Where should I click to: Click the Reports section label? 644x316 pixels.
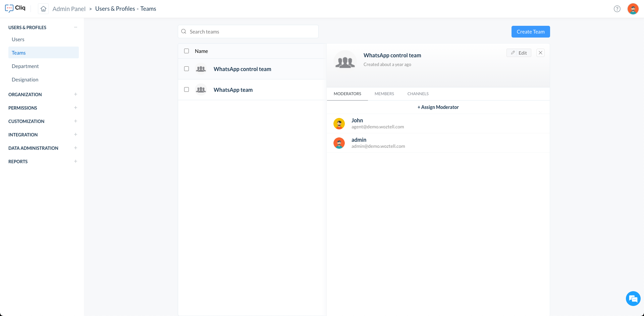[x=18, y=162]
